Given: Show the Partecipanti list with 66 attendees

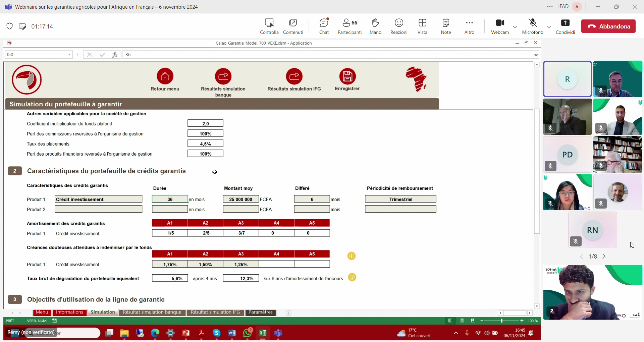Looking at the screenshot, I should tap(350, 26).
